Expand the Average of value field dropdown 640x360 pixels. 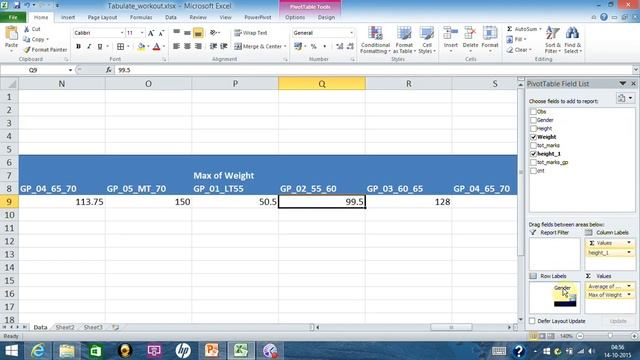pos(629,286)
